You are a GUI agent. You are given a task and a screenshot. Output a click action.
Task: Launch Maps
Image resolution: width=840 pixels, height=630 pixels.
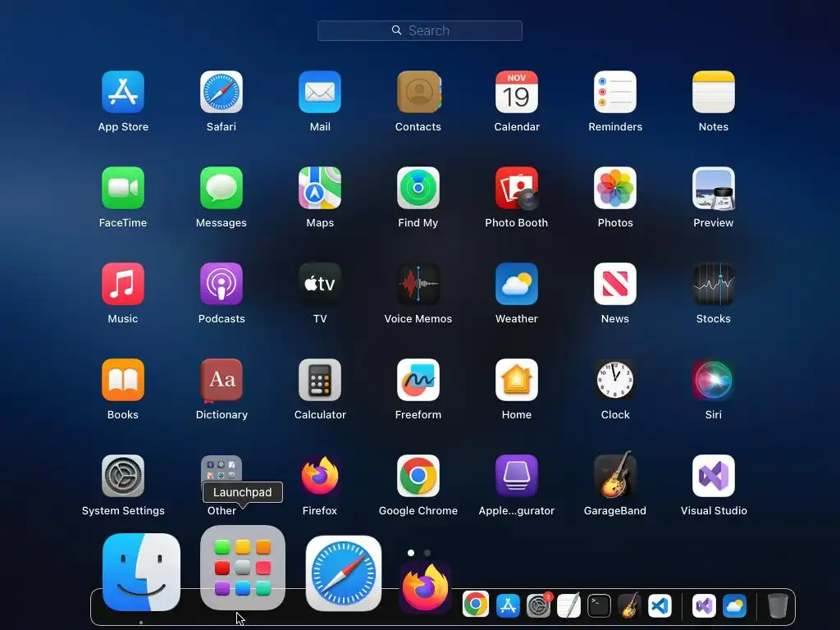pyautogui.click(x=320, y=188)
